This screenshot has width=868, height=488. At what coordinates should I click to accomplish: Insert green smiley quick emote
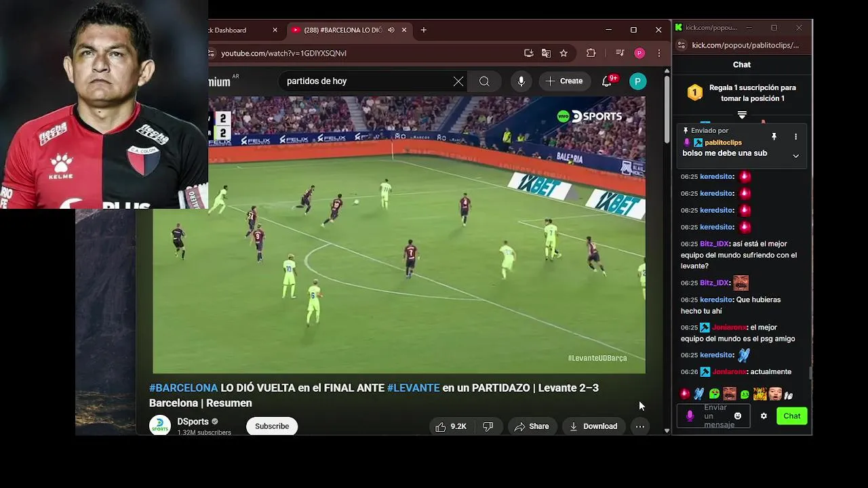pyautogui.click(x=745, y=394)
